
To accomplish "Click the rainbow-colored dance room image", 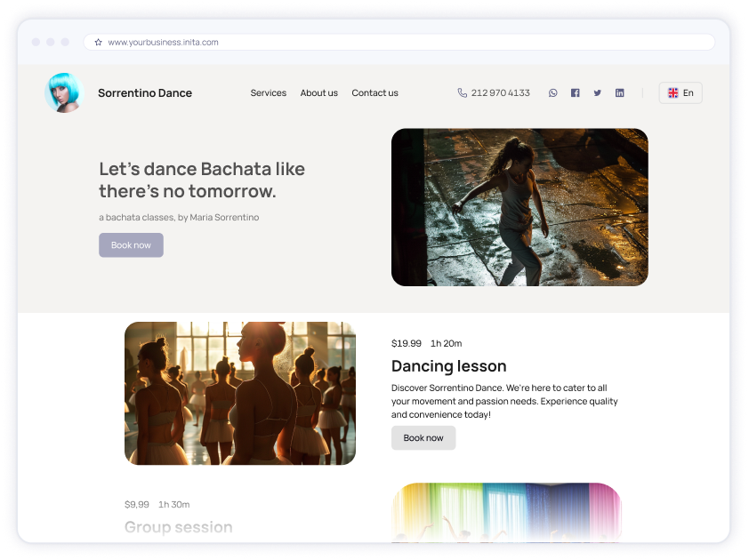I will tap(507, 514).
